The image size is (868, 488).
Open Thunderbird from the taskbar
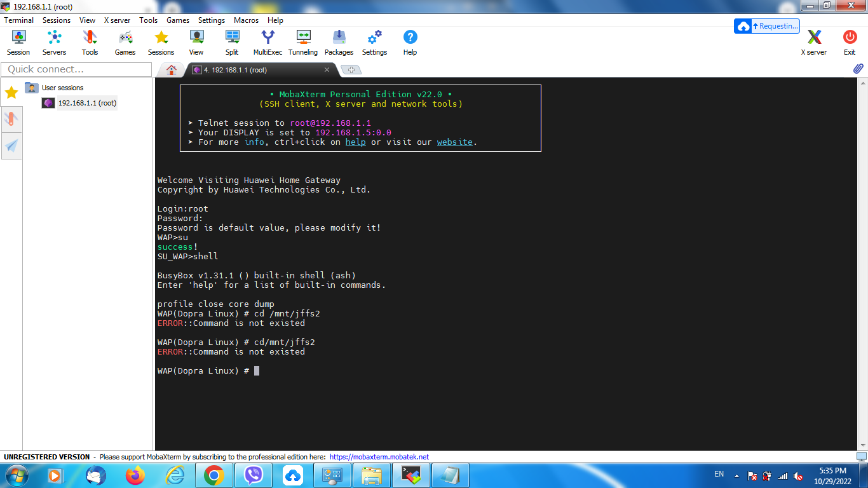click(96, 475)
